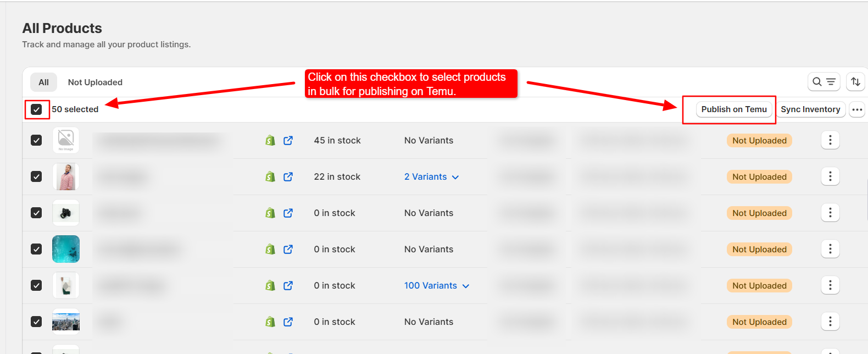Image resolution: width=868 pixels, height=354 pixels.
Task: Open external link in 45 in stock row
Action: [288, 141]
